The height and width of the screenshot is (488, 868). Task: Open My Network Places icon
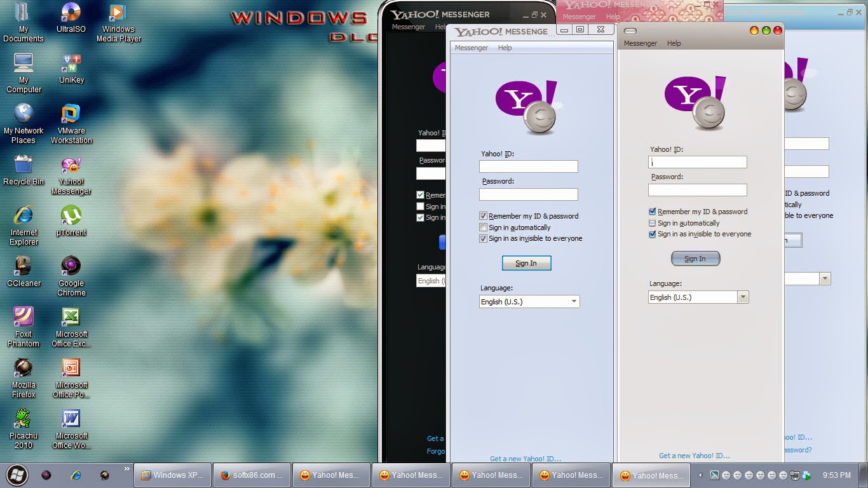pos(24,124)
